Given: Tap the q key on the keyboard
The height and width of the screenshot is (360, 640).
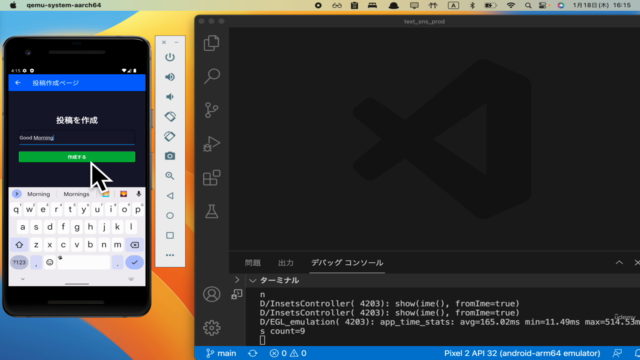Looking at the screenshot, I should [x=16, y=210].
